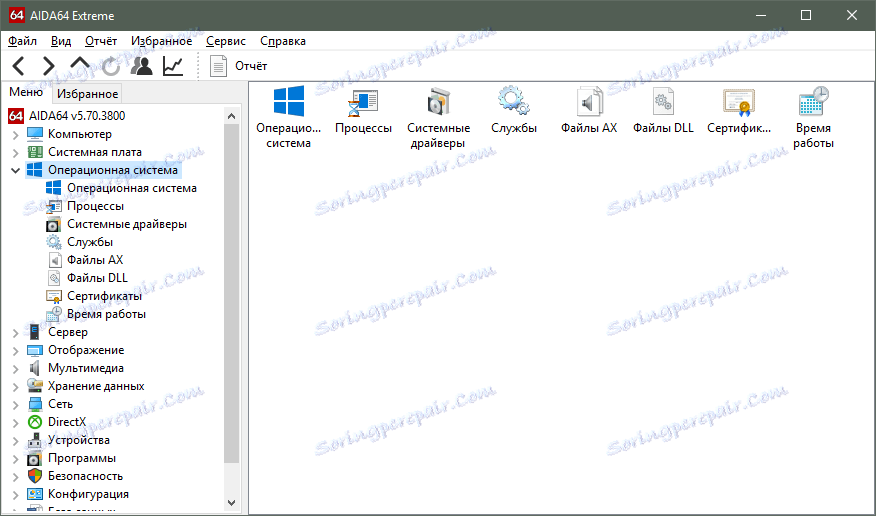Open the Избранное menu in menu bar
876x516 pixels.
(x=161, y=41)
